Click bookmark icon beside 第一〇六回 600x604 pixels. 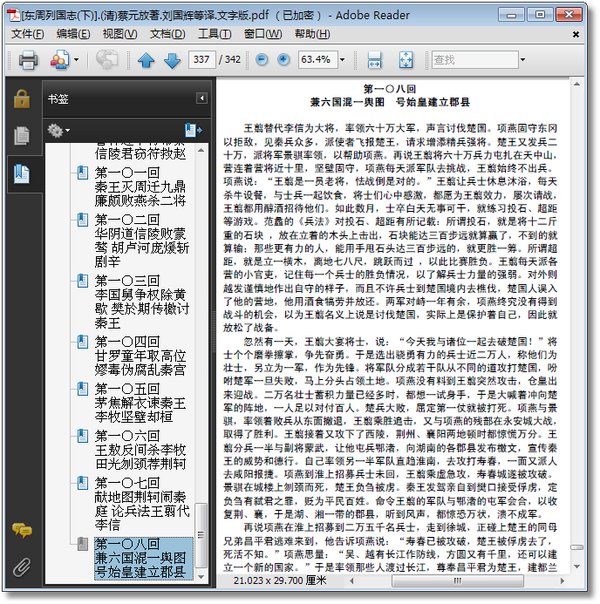tap(82, 436)
